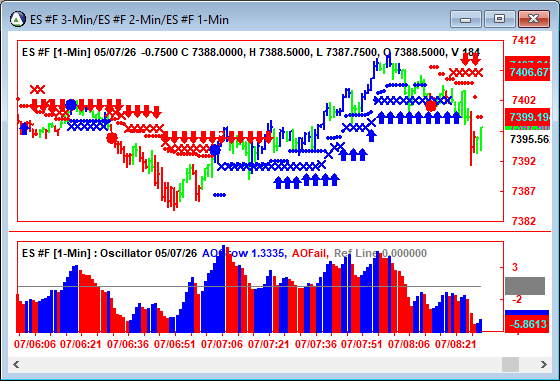Click the oscillator axis value 3
This screenshot has width=560, height=381.
515,267
